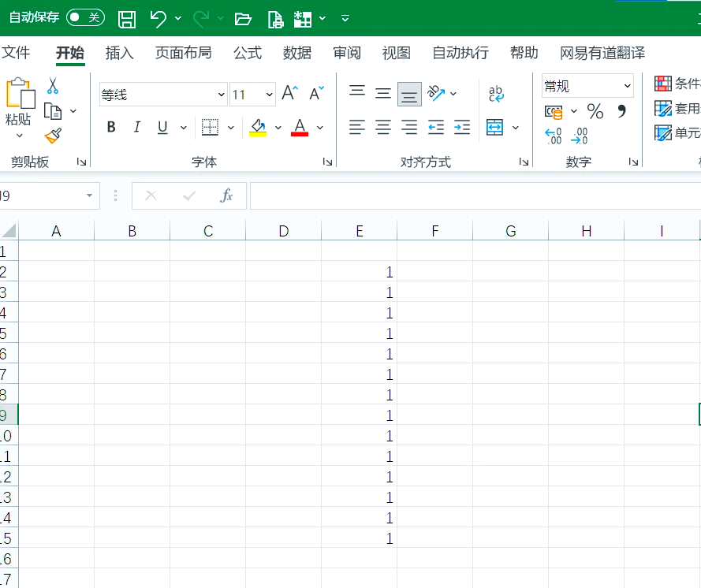The height and width of the screenshot is (588, 701).
Task: Increase font size with large A icon
Action: tap(289, 93)
